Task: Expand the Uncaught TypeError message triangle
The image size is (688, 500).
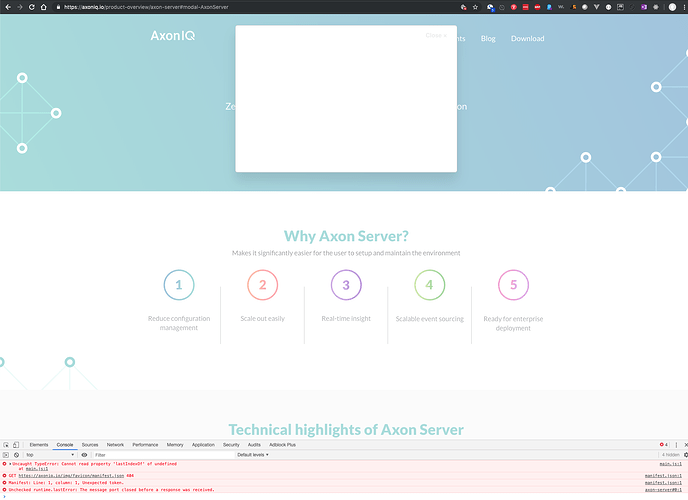Action: (x=10, y=464)
